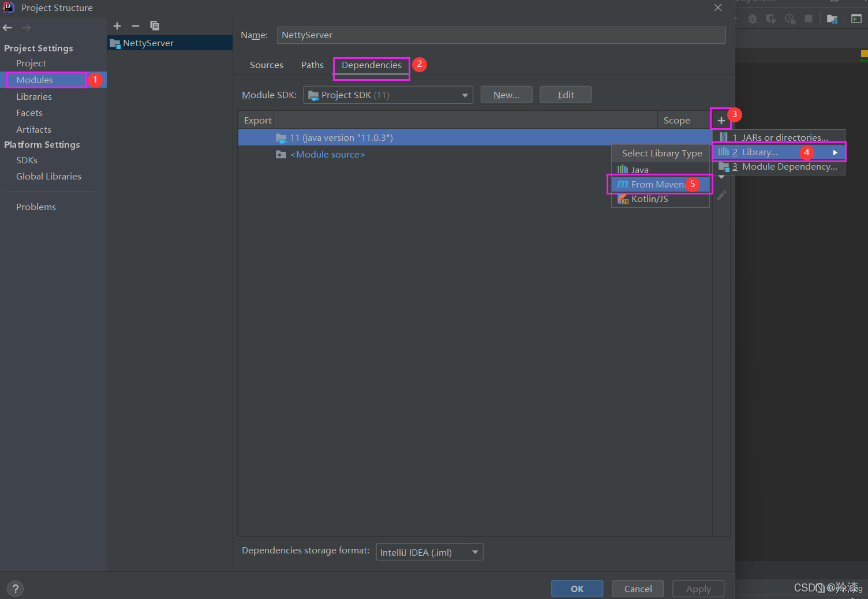Click the edit dependency pencil icon
Screen dimensions: 868x599
pos(721,196)
